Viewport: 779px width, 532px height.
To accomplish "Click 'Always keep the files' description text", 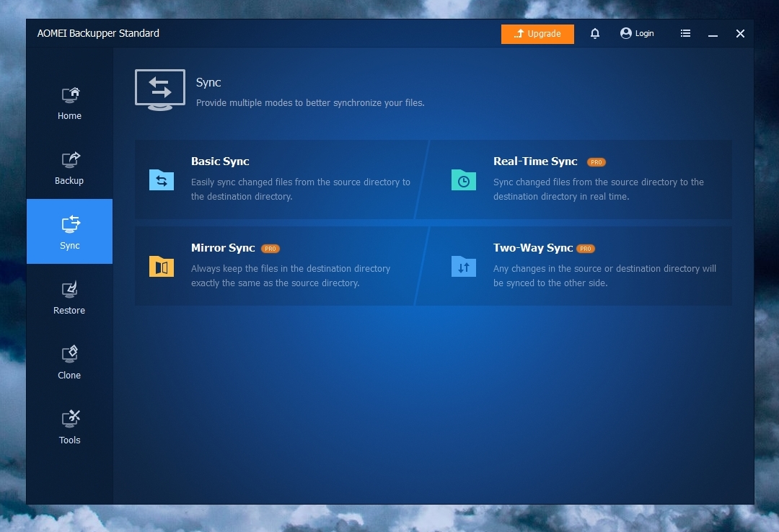I will pyautogui.click(x=291, y=275).
